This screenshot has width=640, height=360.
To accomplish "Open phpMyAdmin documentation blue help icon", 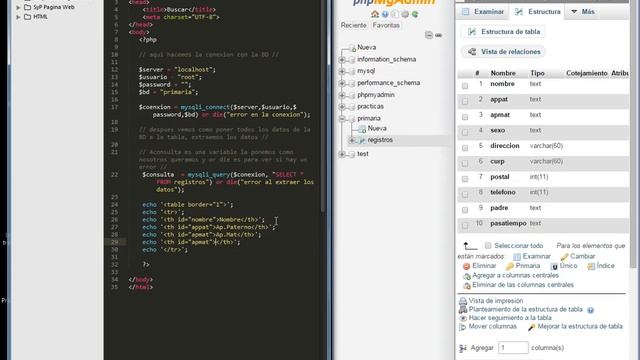I will click(x=385, y=14).
